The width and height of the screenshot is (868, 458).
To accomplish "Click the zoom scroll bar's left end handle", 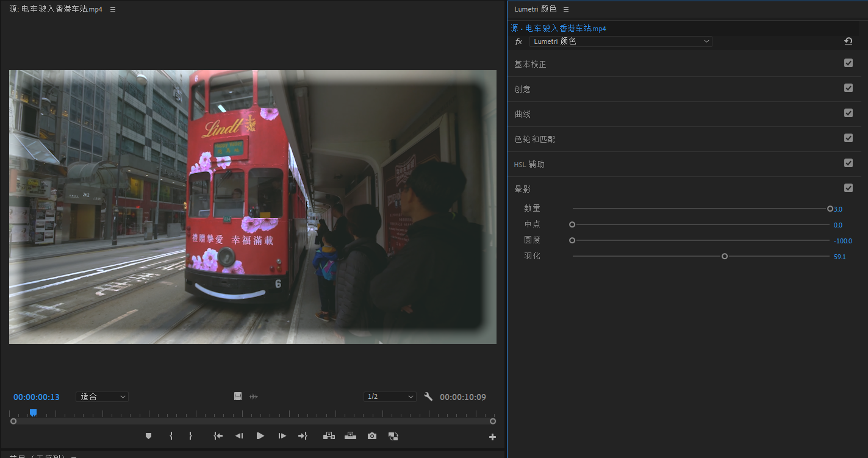I will 13,421.
